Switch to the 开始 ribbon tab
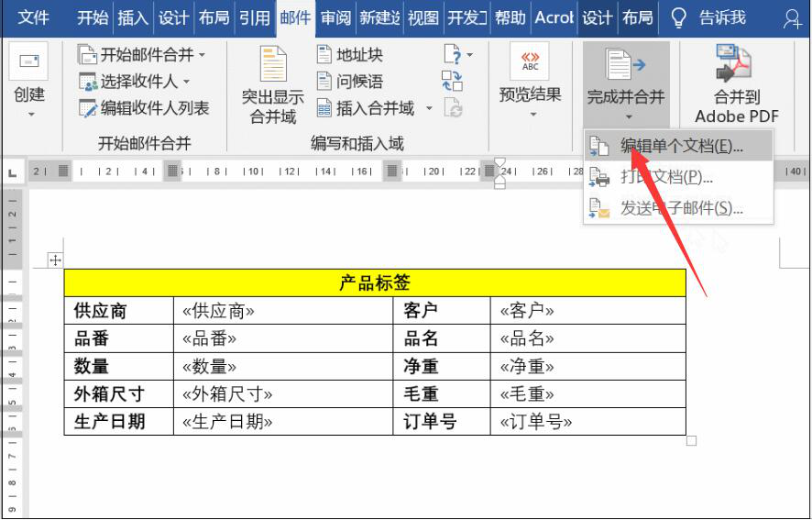812x520 pixels. point(93,17)
